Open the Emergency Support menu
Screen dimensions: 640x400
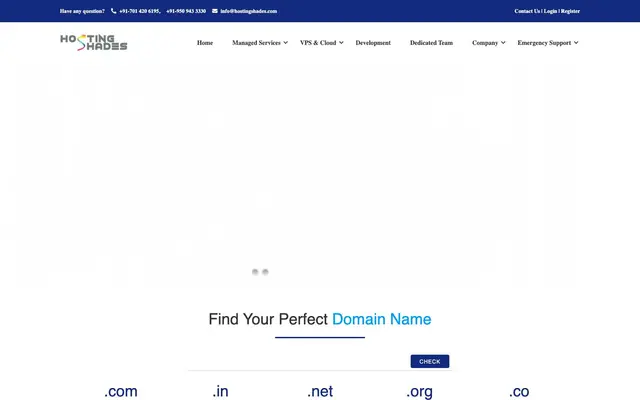544,42
